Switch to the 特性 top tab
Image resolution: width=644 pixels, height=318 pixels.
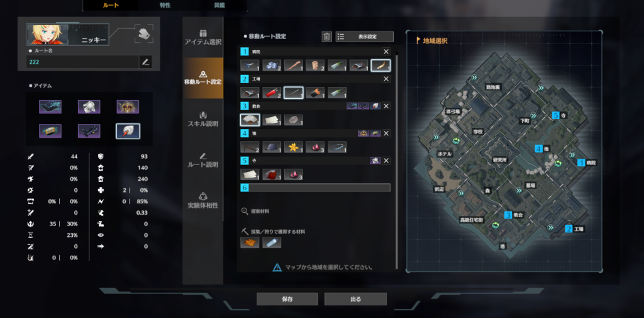(x=165, y=5)
